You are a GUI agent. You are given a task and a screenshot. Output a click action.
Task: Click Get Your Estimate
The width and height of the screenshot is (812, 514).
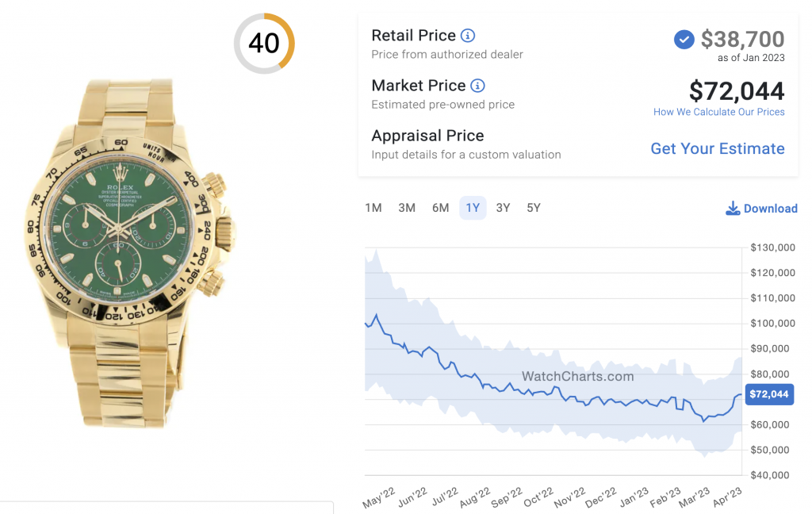pos(717,148)
